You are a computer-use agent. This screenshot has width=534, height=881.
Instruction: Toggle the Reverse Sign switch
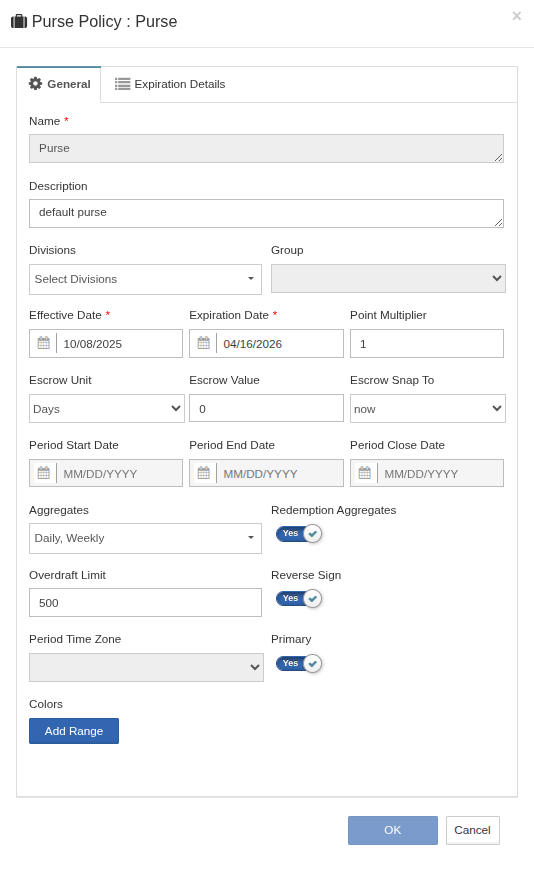tap(298, 598)
